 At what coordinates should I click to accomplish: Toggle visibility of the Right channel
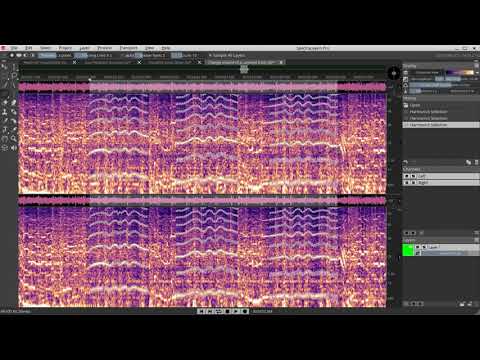click(406, 182)
